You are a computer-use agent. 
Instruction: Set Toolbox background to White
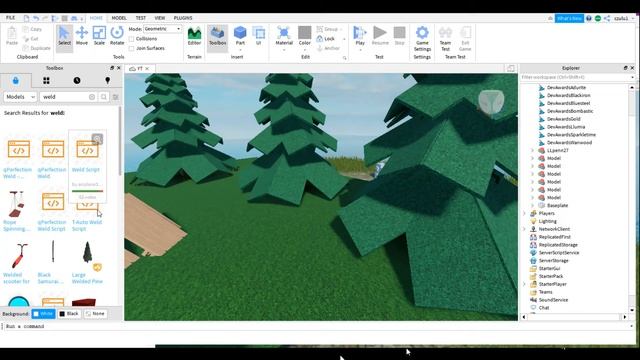(43, 313)
